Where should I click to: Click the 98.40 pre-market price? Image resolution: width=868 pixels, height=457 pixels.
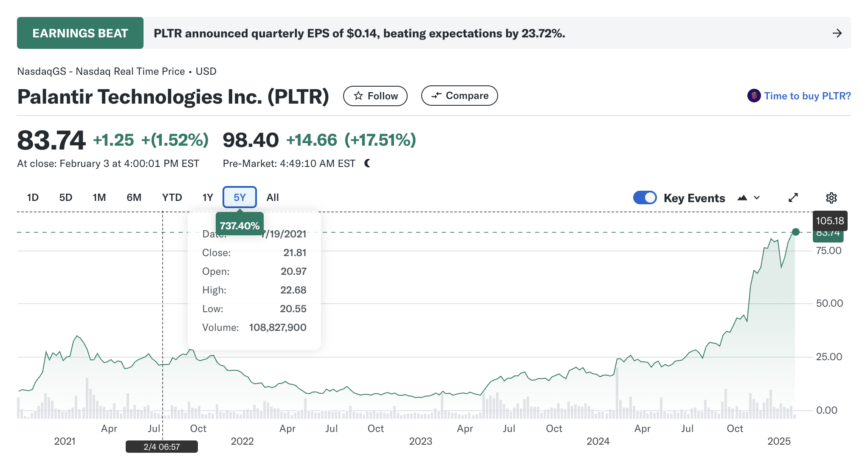(251, 140)
